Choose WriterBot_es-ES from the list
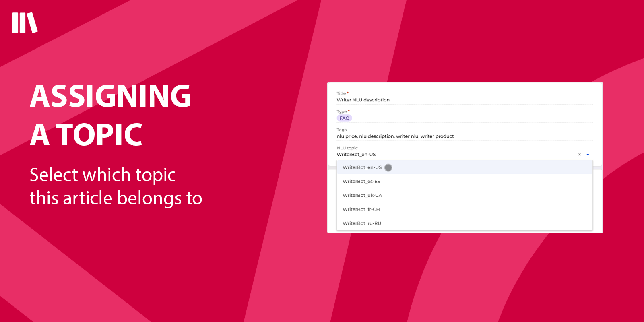644x322 pixels. pos(361,182)
